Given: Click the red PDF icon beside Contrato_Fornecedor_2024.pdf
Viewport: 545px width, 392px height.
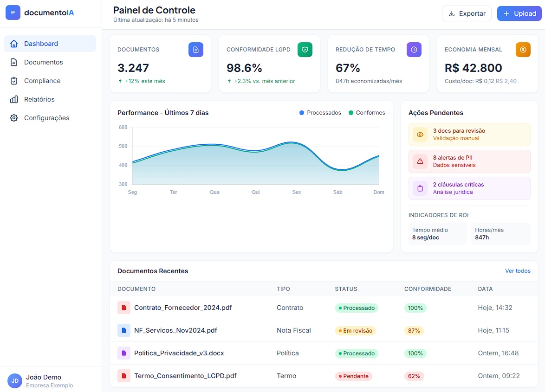Looking at the screenshot, I should (x=123, y=308).
